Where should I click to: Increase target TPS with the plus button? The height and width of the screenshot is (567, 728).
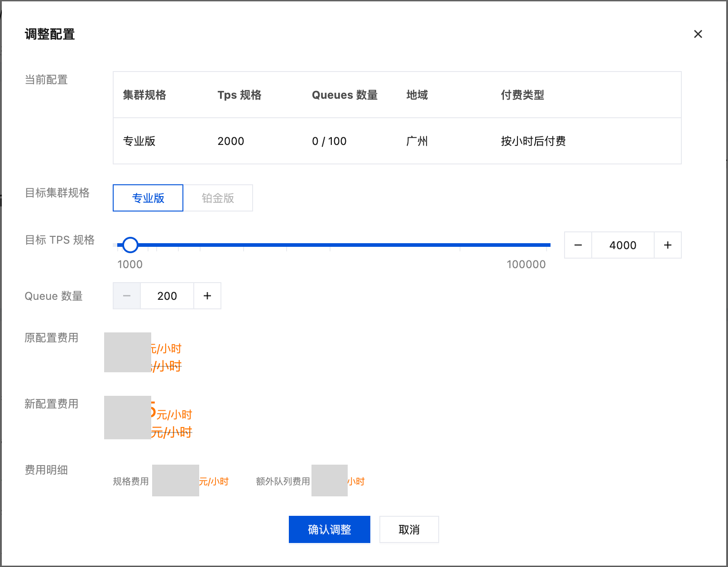click(x=667, y=245)
